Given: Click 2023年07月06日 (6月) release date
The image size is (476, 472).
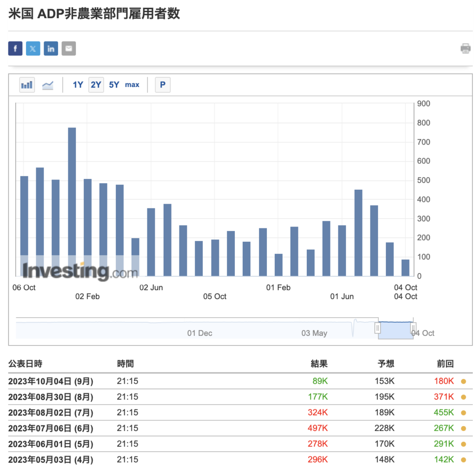Looking at the screenshot, I should point(51,429).
